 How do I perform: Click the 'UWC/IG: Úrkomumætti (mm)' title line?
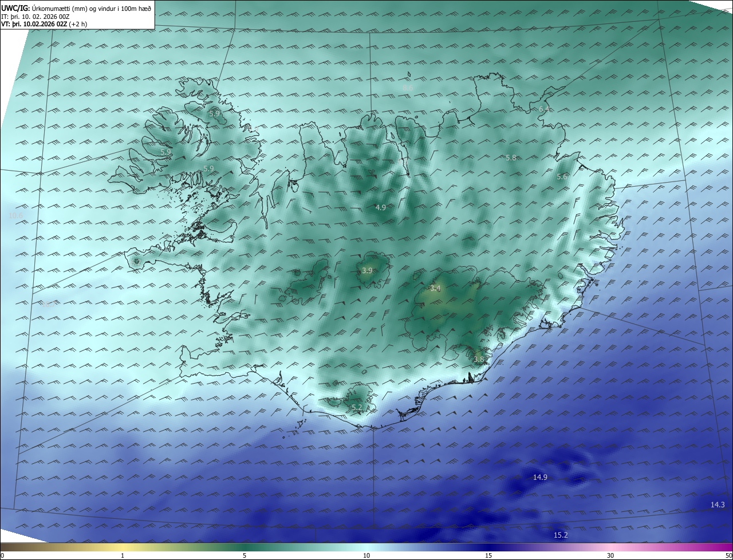click(x=77, y=8)
